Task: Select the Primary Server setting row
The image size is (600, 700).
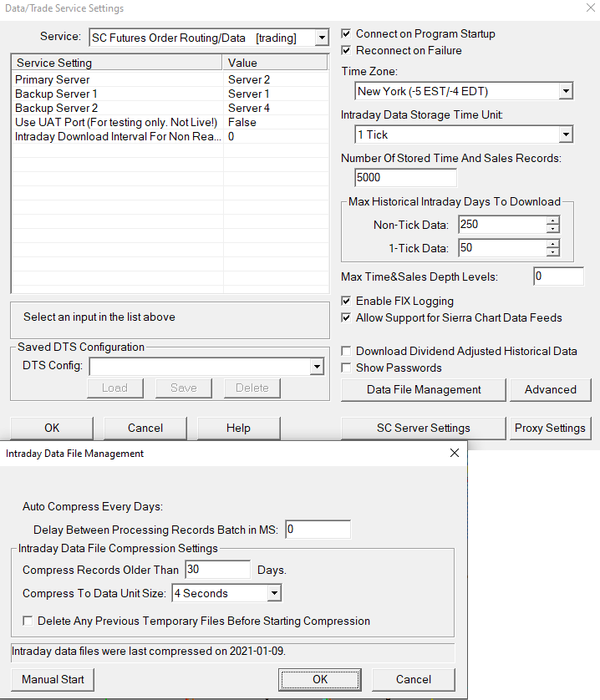Action: (170, 79)
